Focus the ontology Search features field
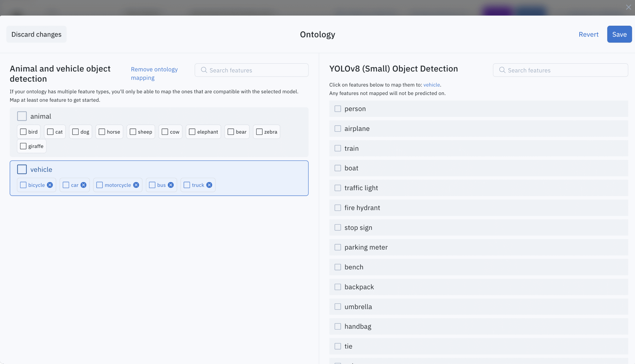 252,70
